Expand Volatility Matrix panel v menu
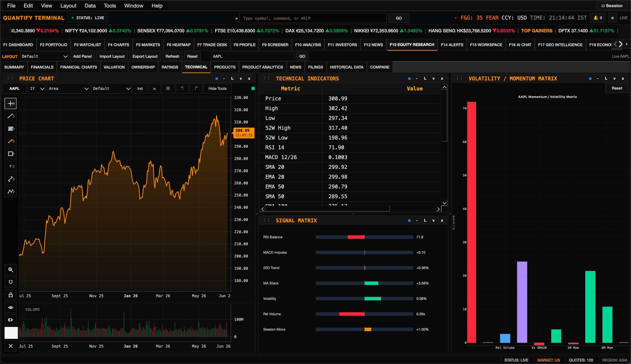 [x=614, y=78]
